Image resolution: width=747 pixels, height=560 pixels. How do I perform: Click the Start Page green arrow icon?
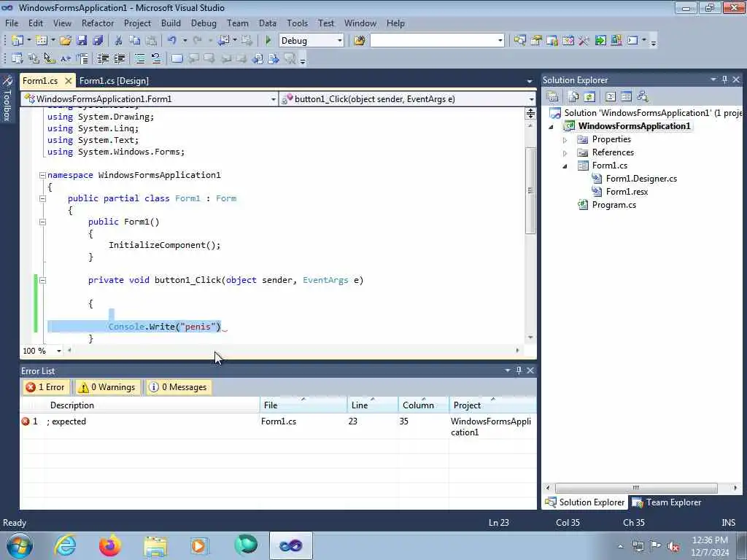pyautogui.click(x=600, y=41)
